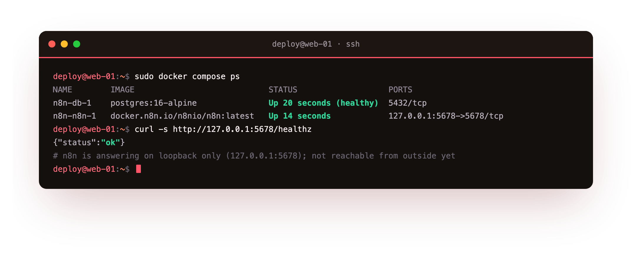Click the green maximize window button
Image resolution: width=644 pixels, height=260 pixels.
pyautogui.click(x=77, y=44)
